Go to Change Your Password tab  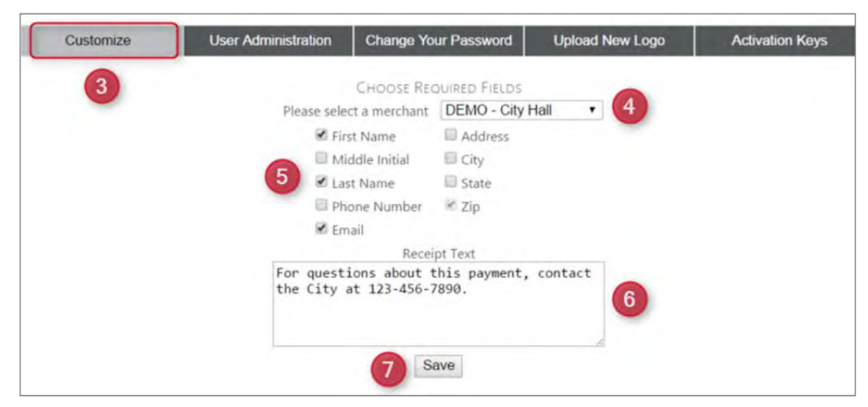pos(438,41)
